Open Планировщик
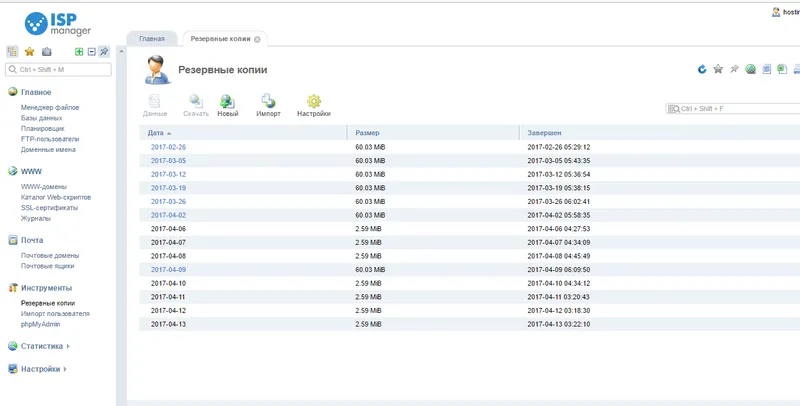The width and height of the screenshot is (800, 406). 43,129
